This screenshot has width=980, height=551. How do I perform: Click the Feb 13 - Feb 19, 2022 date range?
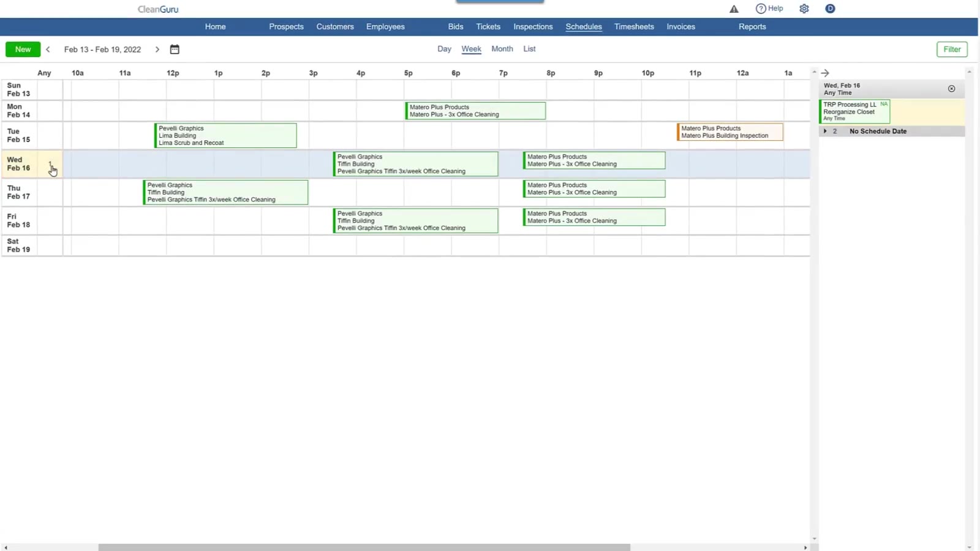point(102,50)
